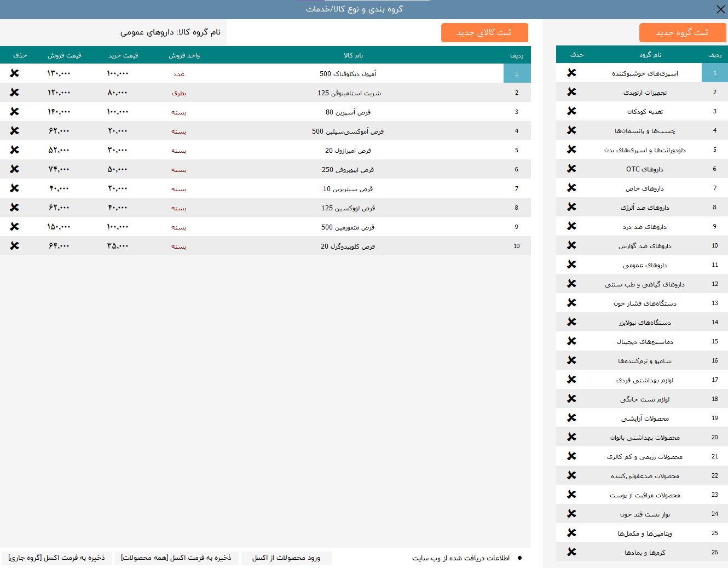Delete the group نوار تست قند خون
This screenshot has width=728, height=568.
pyautogui.click(x=571, y=514)
